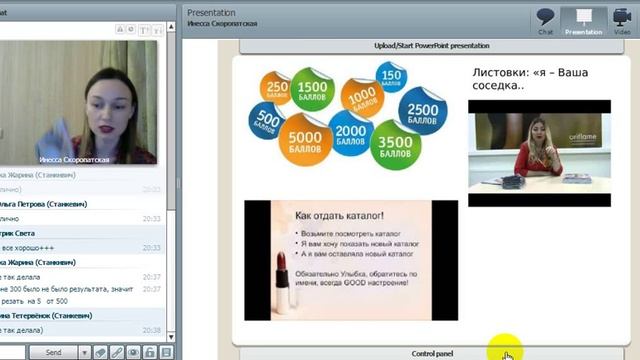Click the Oriflame video thumbnail on slide
This screenshot has height=360, width=640.
tap(539, 153)
